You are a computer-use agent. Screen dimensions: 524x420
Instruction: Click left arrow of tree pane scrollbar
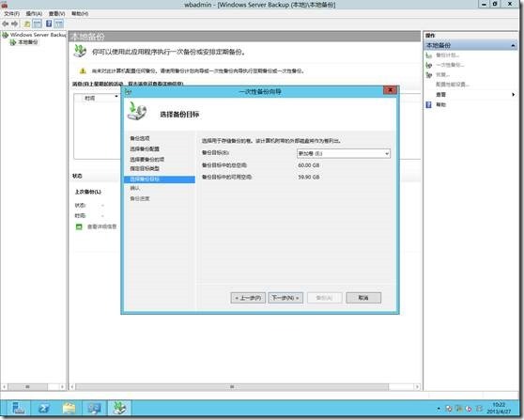tap(4, 387)
